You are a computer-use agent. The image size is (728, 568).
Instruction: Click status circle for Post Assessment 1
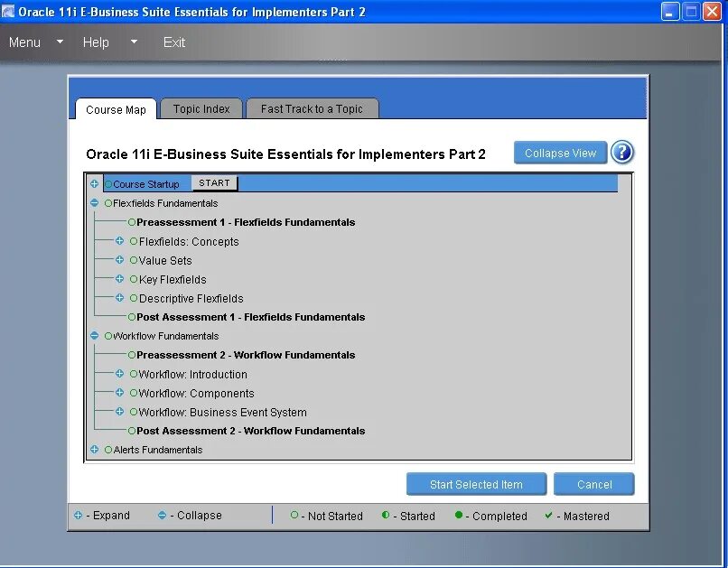tap(132, 317)
